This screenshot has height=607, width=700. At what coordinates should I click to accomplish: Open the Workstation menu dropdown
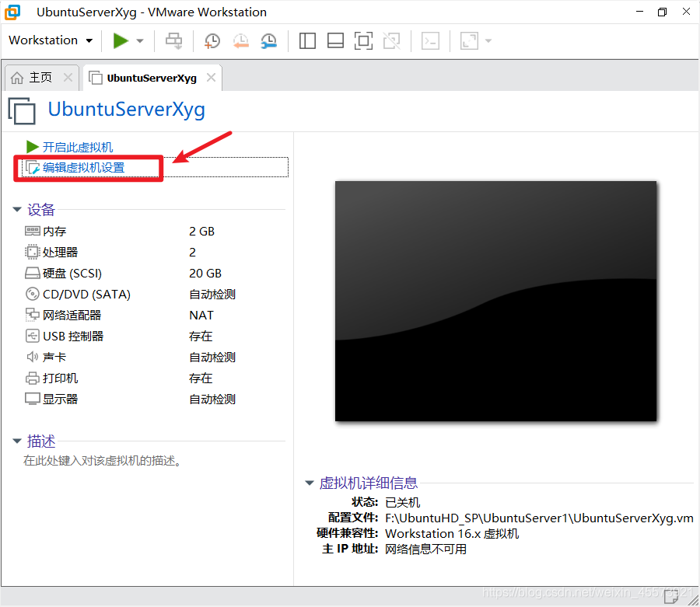[x=51, y=40]
